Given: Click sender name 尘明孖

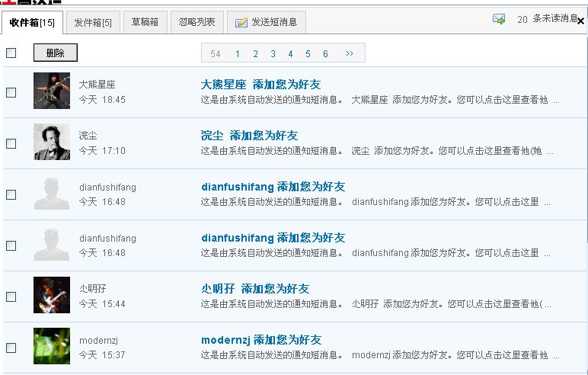Looking at the screenshot, I should tap(93, 289).
